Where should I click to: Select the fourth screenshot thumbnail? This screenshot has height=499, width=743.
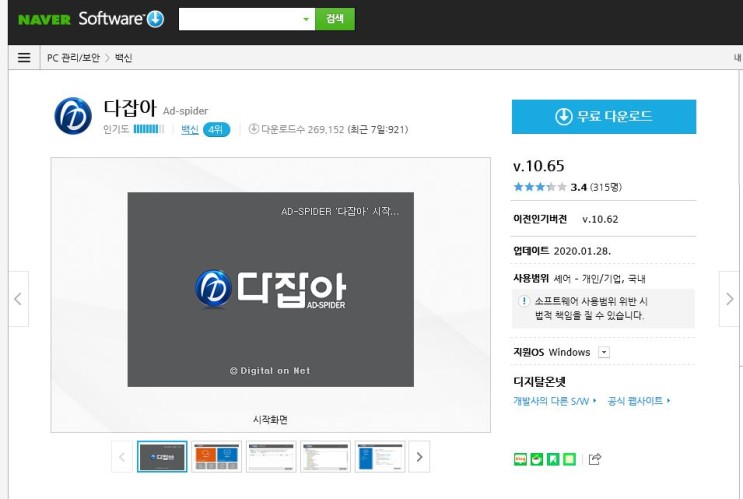pos(326,457)
